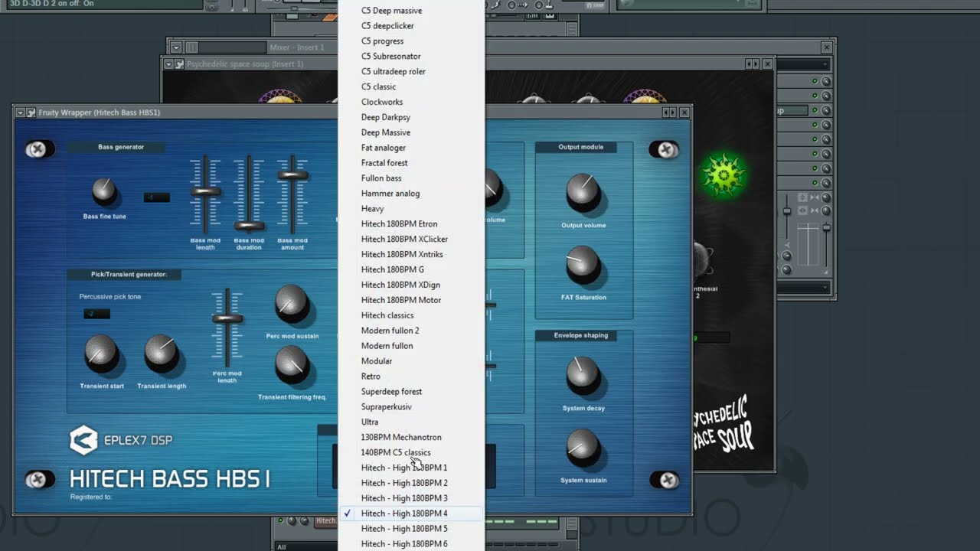Toggle fourth effect slot green LED in Mixer
Image resolution: width=980 pixels, height=551 pixels.
click(815, 125)
